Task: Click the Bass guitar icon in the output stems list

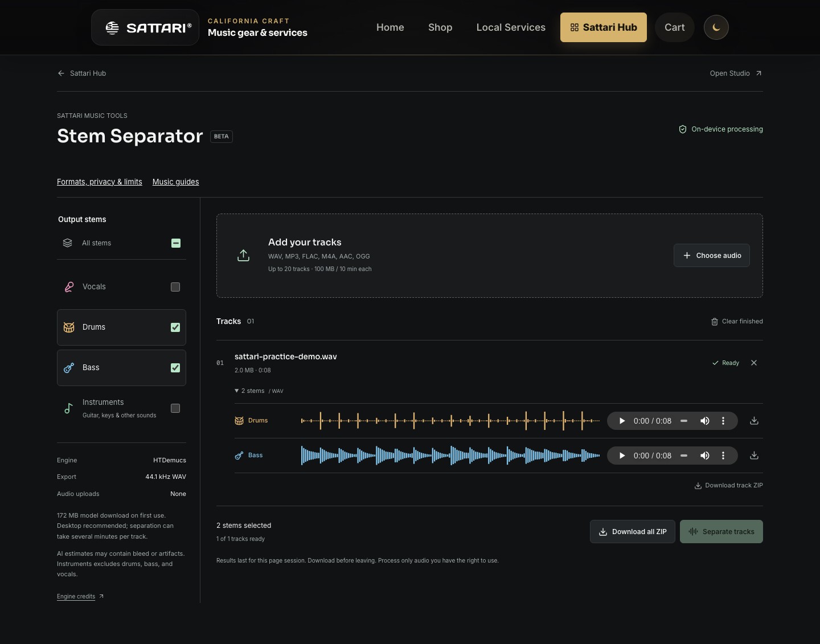Action: pos(69,368)
